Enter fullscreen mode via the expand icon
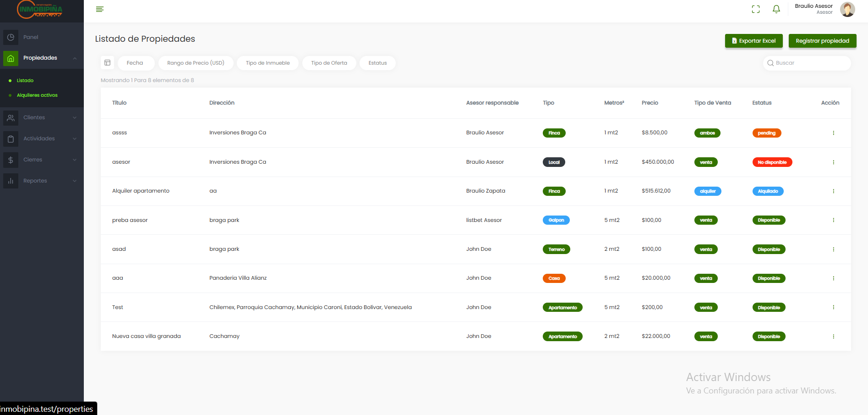Screen dimensions: 868x415 tap(756, 9)
